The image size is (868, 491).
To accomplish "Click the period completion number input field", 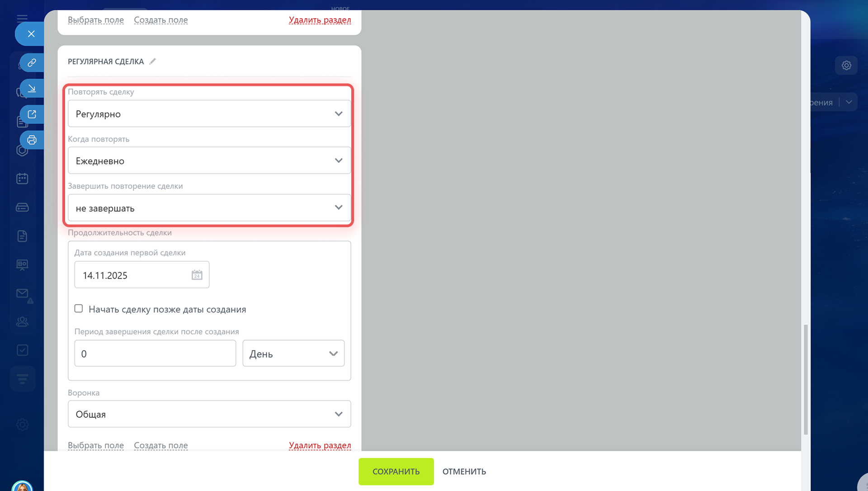I will 155,354.
